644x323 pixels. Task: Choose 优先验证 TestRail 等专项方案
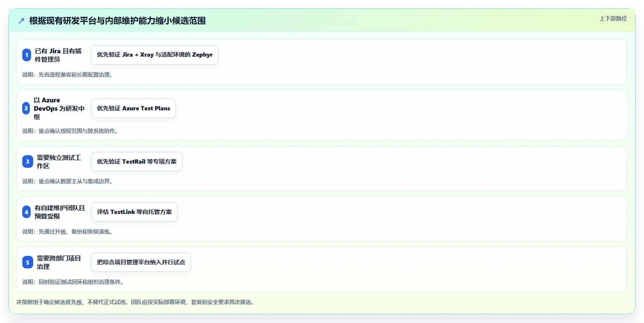point(136,161)
